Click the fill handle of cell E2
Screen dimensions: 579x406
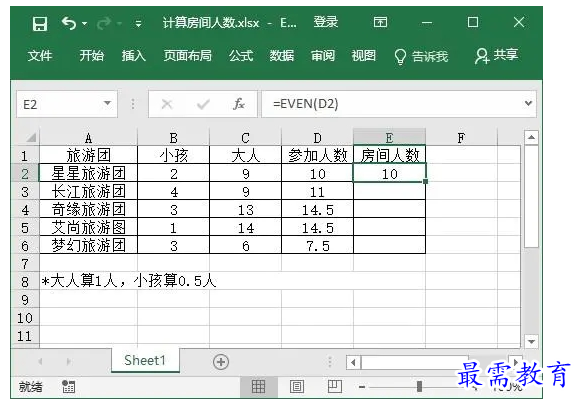(425, 181)
